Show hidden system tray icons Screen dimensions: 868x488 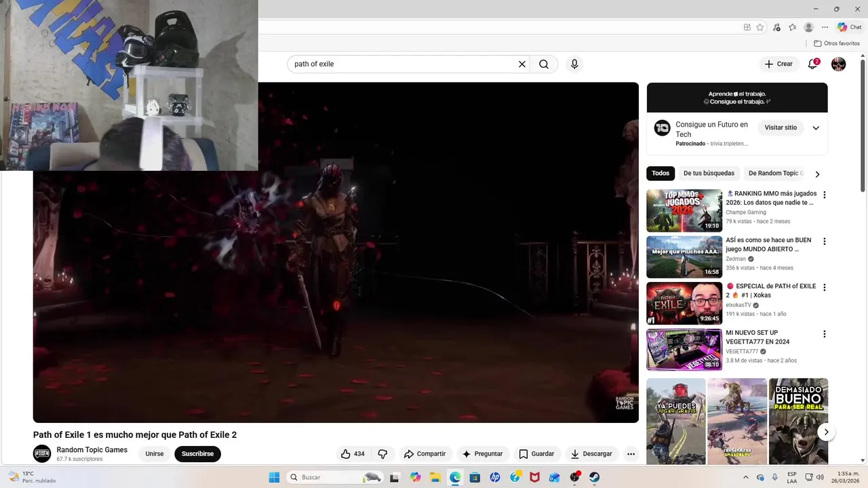coord(746,477)
